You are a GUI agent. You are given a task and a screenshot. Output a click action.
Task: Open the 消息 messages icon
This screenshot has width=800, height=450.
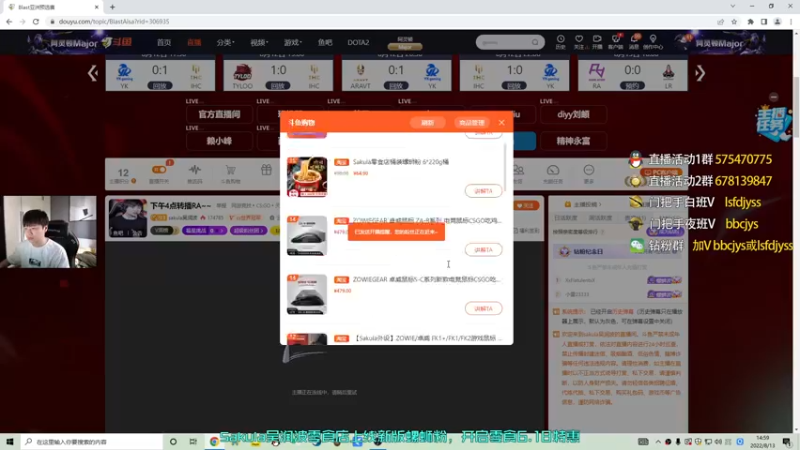634,42
